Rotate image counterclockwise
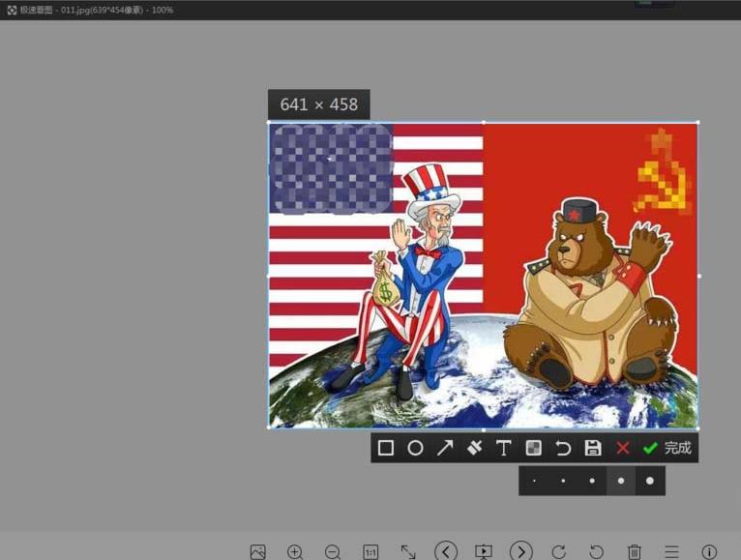Image resolution: width=741 pixels, height=560 pixels. click(x=597, y=552)
